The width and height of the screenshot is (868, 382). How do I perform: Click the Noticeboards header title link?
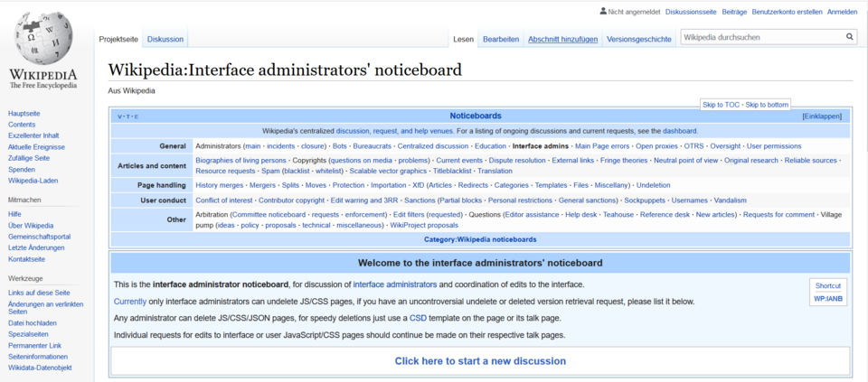[x=476, y=116]
